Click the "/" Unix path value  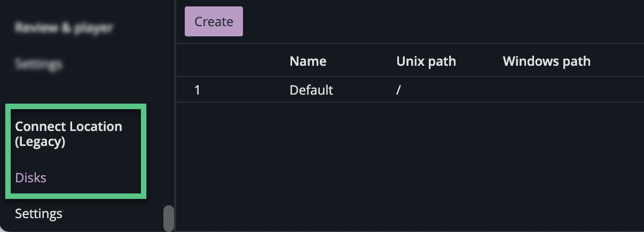point(398,90)
